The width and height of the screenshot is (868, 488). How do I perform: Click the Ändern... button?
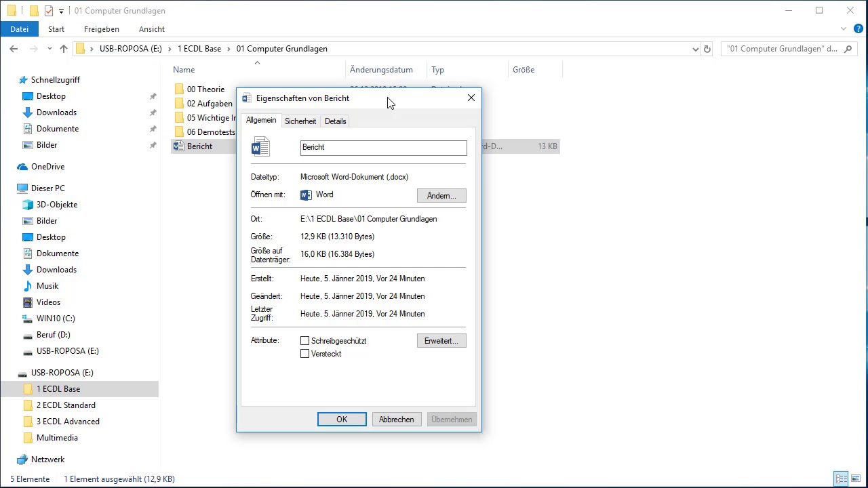click(x=441, y=196)
